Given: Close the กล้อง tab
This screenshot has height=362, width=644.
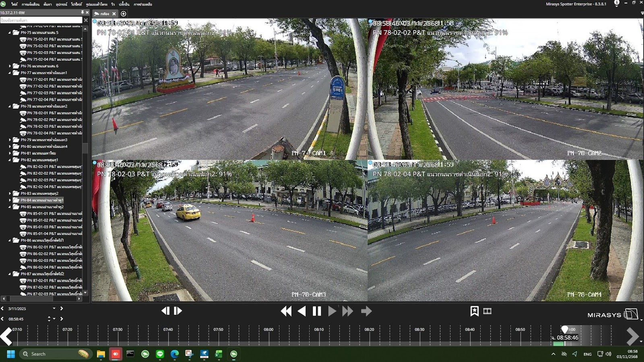Looking at the screenshot, I should coord(114,14).
